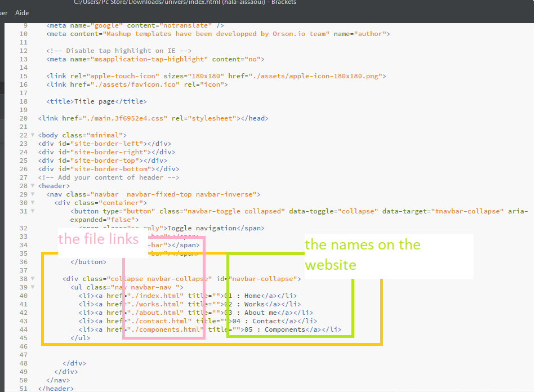This screenshot has width=535, height=392.
Task: Click the "Home" link text on line 40
Action: 252,296
